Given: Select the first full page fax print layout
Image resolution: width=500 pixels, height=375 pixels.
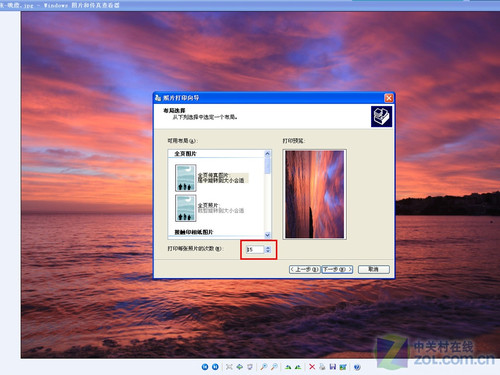Looking at the screenshot, I should (x=211, y=178).
